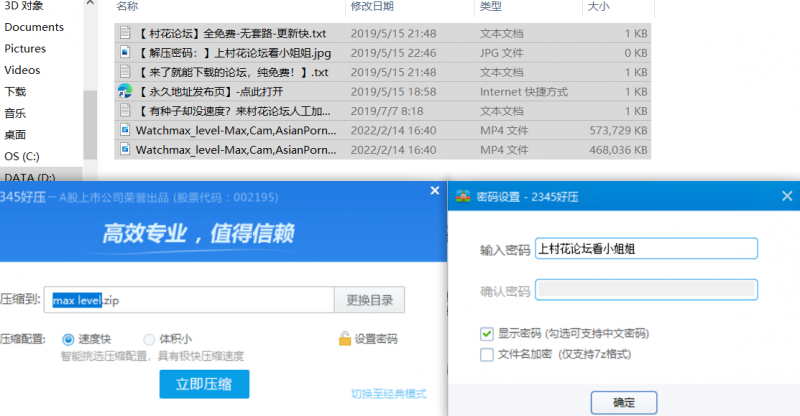
Task: Uncheck the 显示密码 checkbox
Action: 487,333
